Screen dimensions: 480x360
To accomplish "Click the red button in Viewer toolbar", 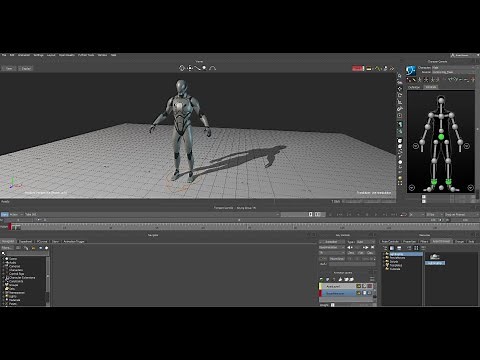I will tap(358, 68).
